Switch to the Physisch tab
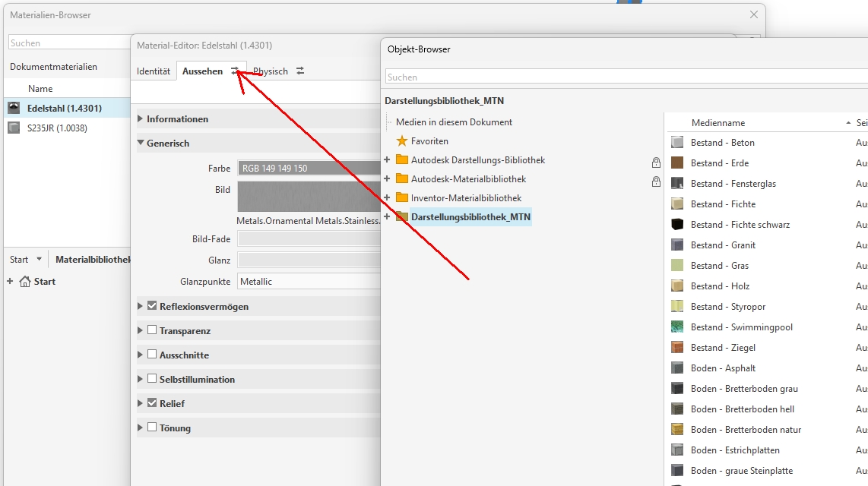Screen dimensions: 868x486 click(x=271, y=71)
